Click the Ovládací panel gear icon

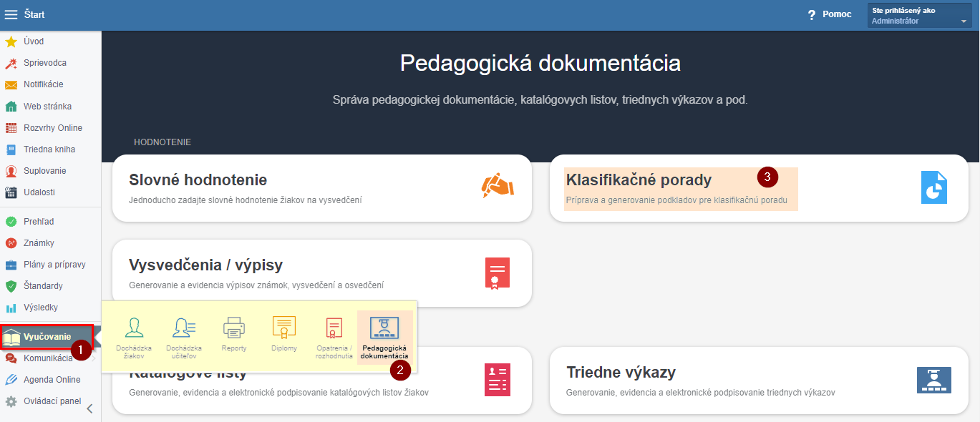11,401
